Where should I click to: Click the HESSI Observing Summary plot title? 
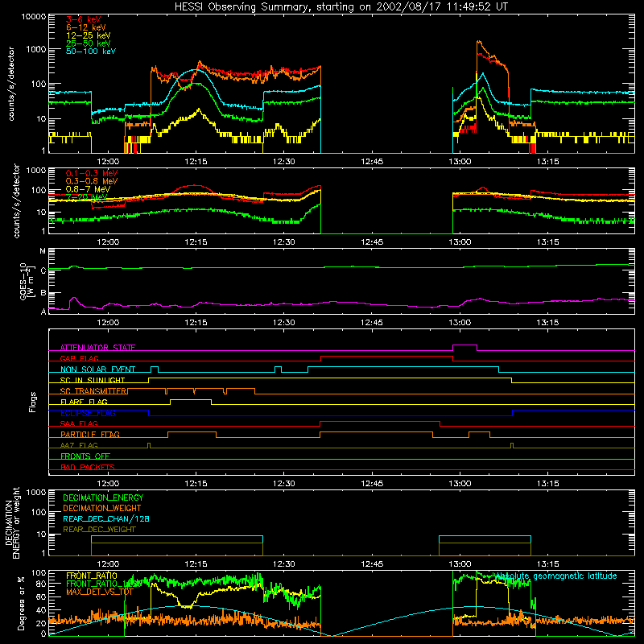341,7
